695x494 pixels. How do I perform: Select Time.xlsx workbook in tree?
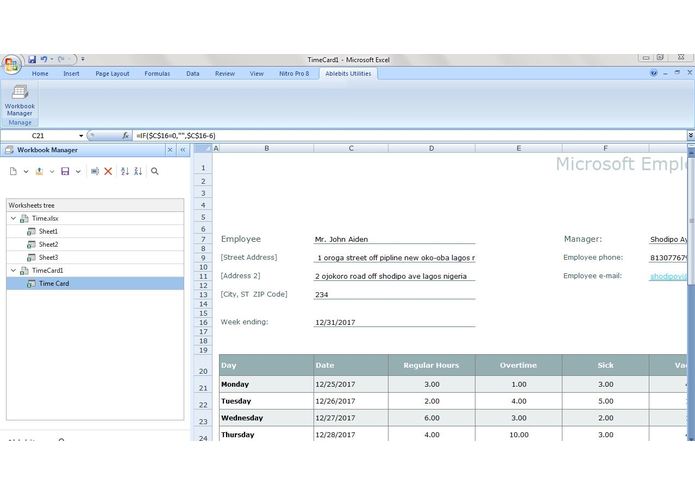click(x=45, y=218)
